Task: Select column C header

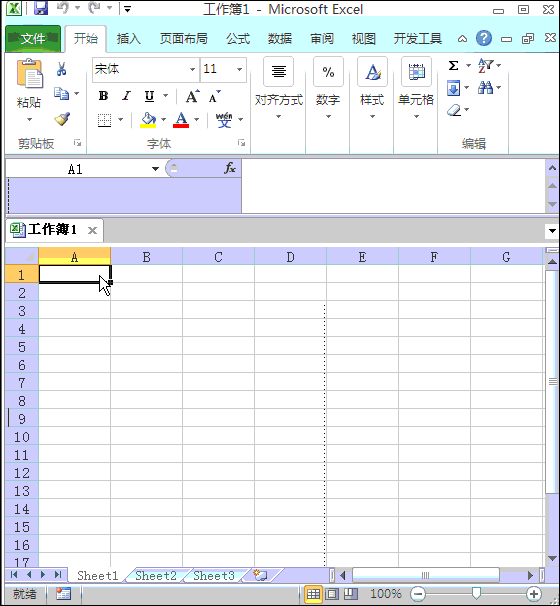Action: 218,257
